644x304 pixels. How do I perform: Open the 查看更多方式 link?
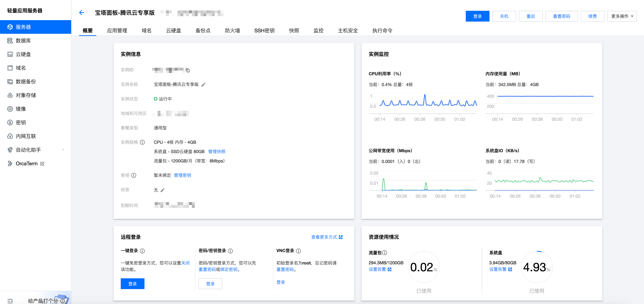tap(327, 237)
